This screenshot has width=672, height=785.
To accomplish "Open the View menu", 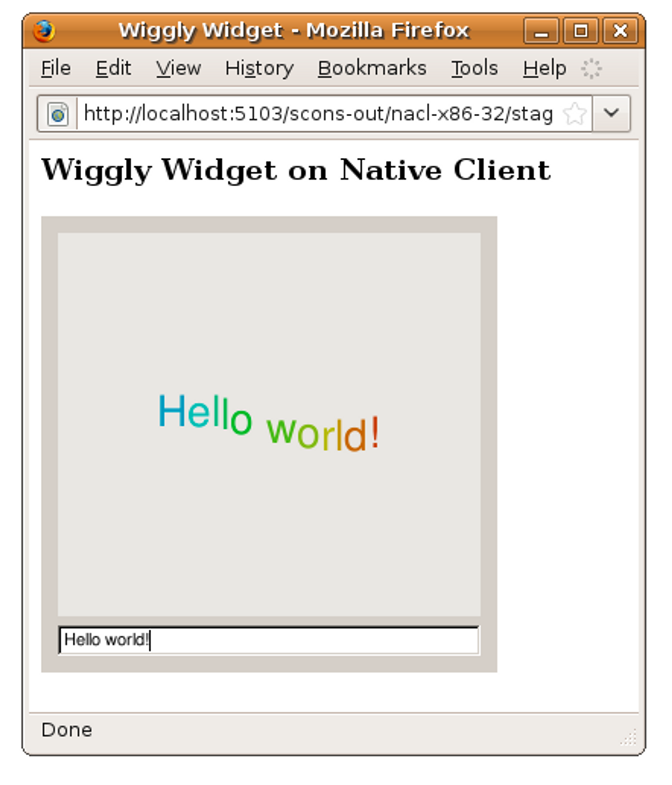I will (x=178, y=69).
